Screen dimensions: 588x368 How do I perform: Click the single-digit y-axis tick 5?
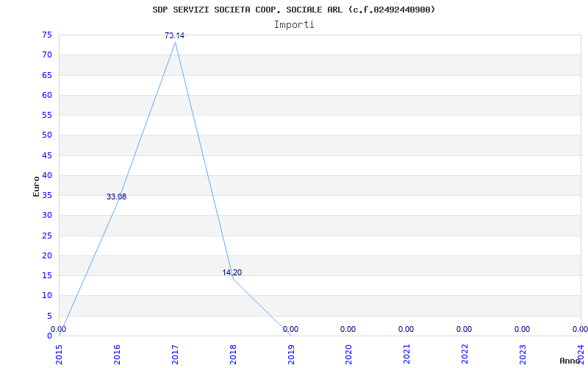[49, 316]
